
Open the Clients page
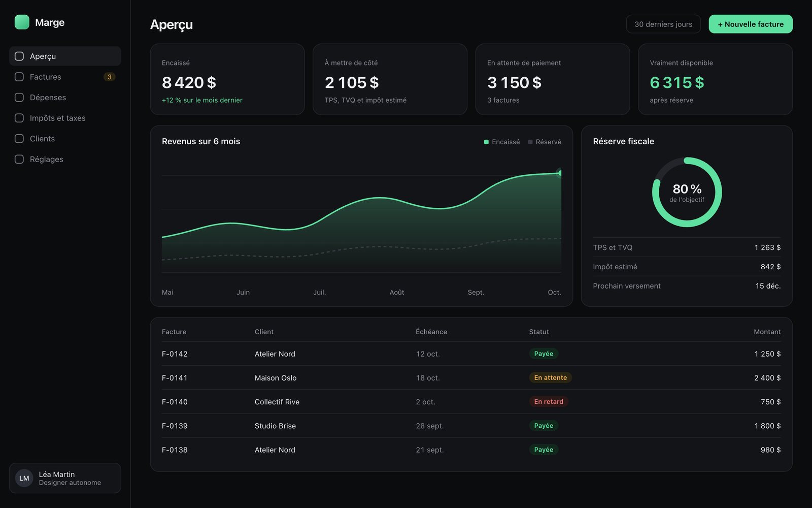65,139
